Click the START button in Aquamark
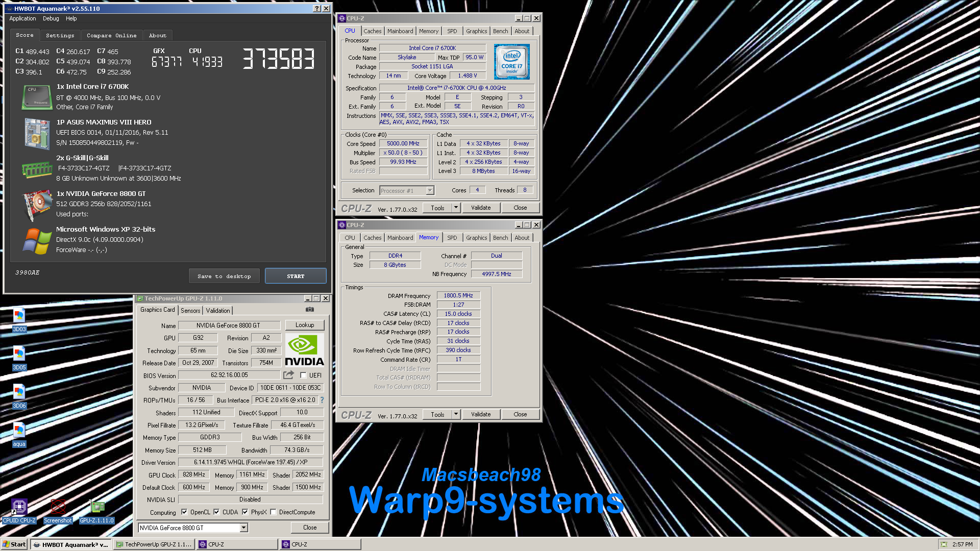The image size is (980, 551). click(x=296, y=276)
